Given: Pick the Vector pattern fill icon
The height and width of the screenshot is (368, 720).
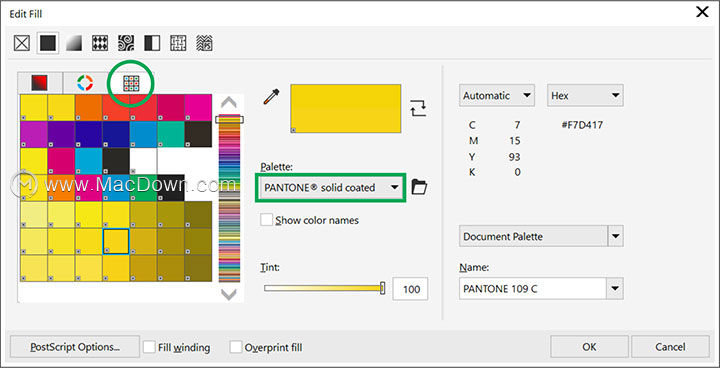Looking at the screenshot, I should click(100, 43).
